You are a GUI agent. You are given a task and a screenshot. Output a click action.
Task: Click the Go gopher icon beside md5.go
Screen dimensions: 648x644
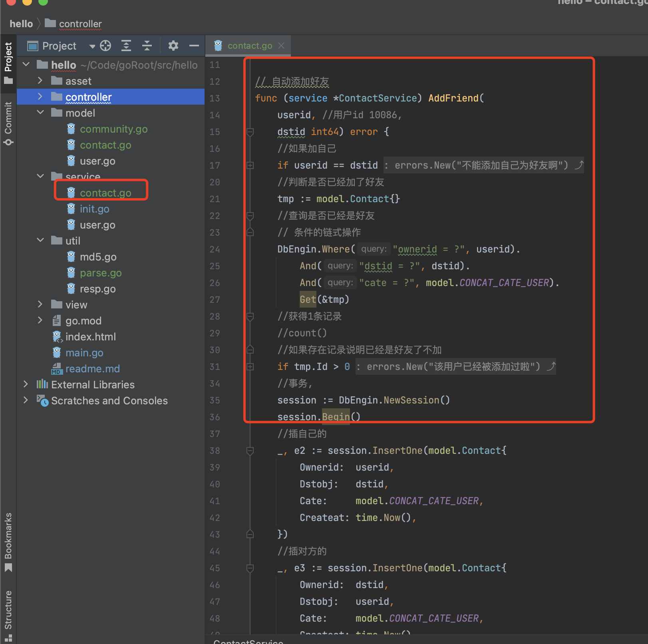click(x=71, y=256)
